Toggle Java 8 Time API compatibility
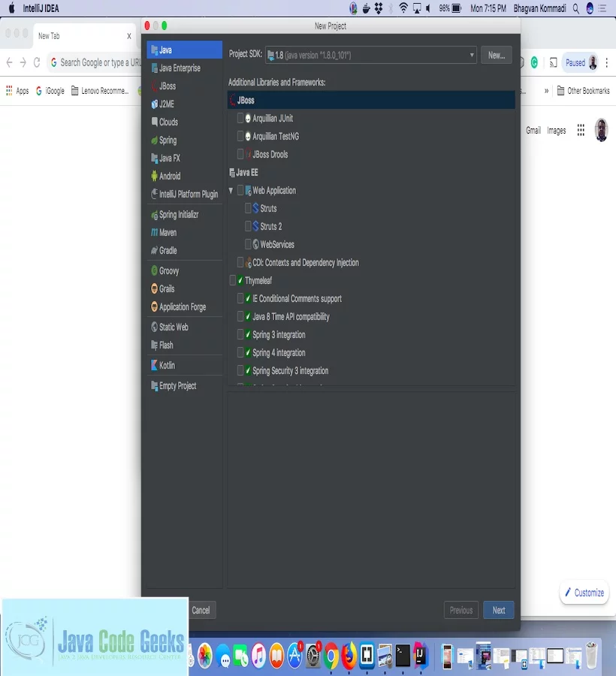 240,316
